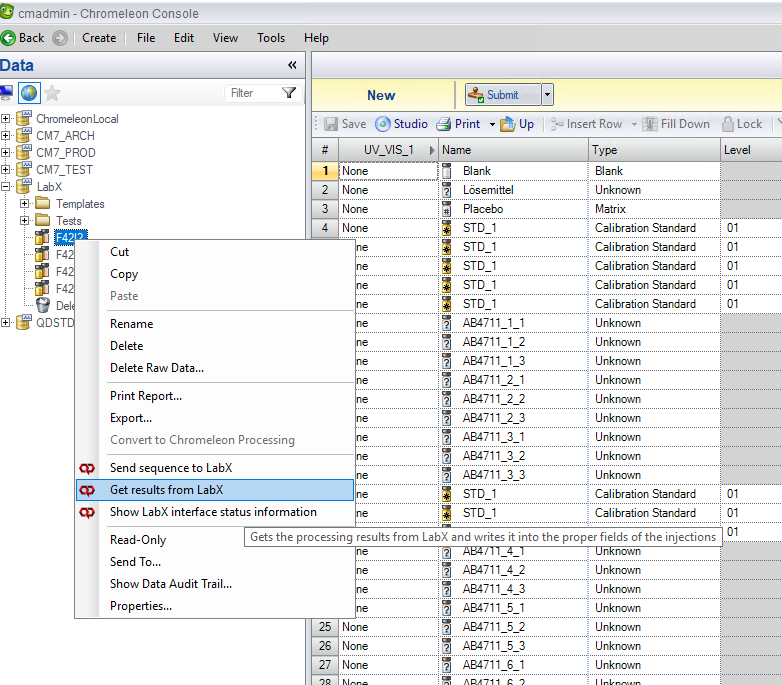Click the Up folder icon

coord(507,124)
